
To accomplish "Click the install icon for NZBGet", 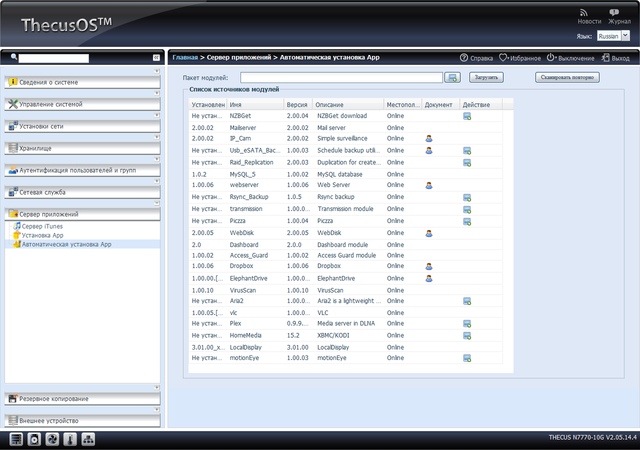I will tap(467, 116).
